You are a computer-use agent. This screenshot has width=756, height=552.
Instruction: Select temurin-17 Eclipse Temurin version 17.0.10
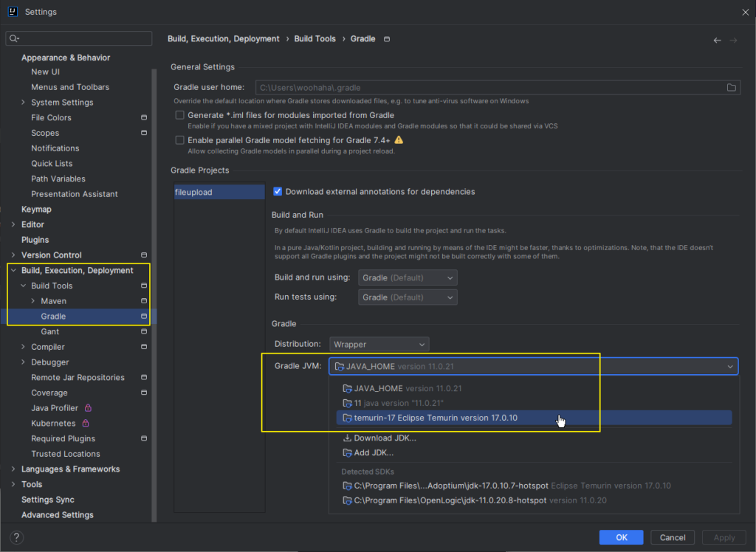[x=534, y=418]
